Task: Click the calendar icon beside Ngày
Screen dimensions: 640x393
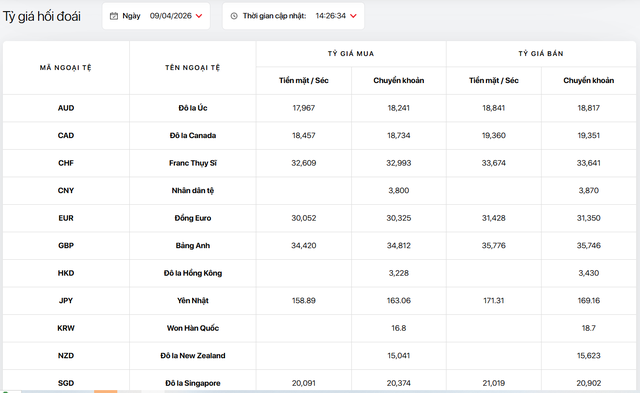Action: point(114,16)
